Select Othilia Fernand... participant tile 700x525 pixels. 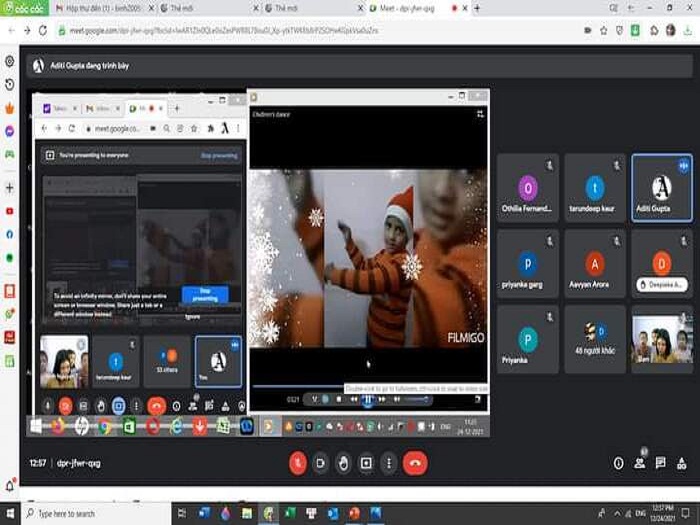click(x=528, y=188)
